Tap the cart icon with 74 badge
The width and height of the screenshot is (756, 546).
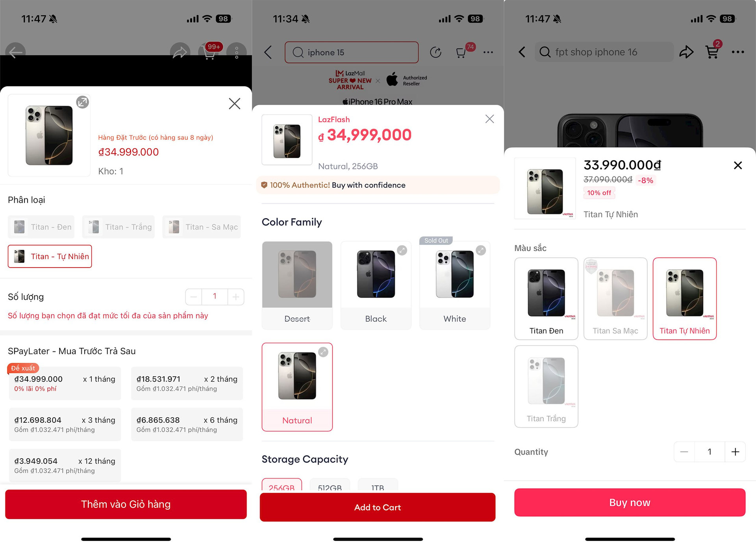(x=461, y=52)
